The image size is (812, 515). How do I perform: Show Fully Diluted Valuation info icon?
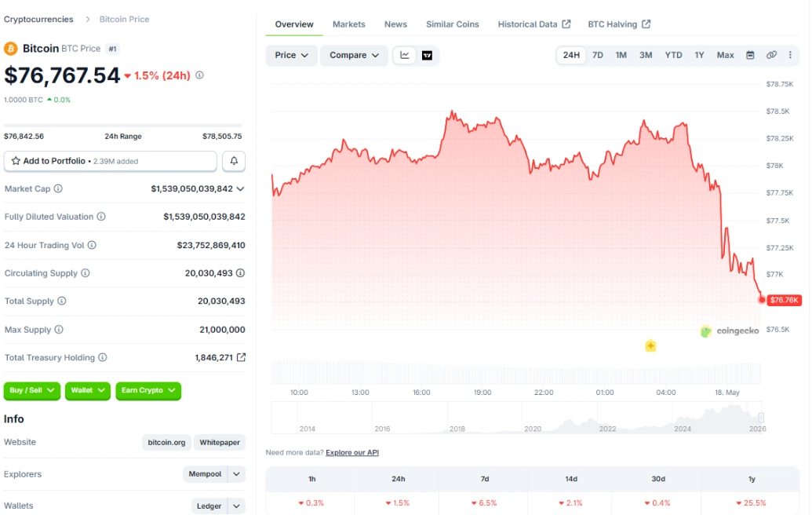click(101, 217)
